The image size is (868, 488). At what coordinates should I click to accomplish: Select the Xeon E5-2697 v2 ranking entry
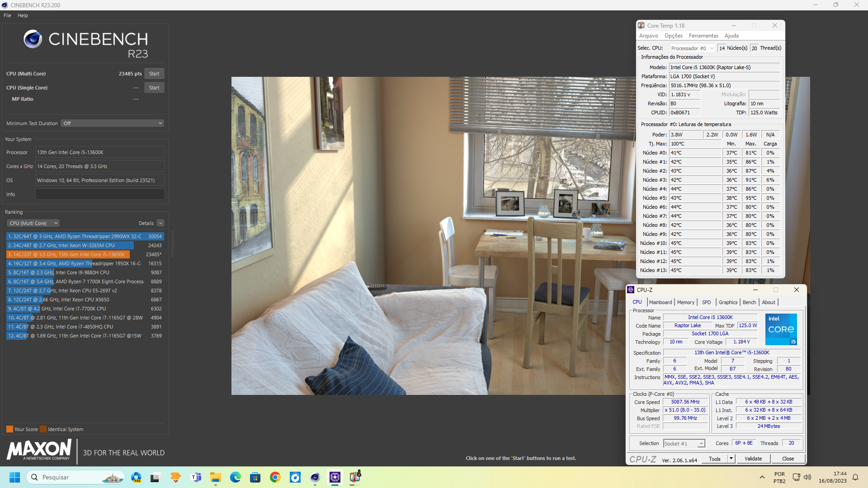coord(85,291)
